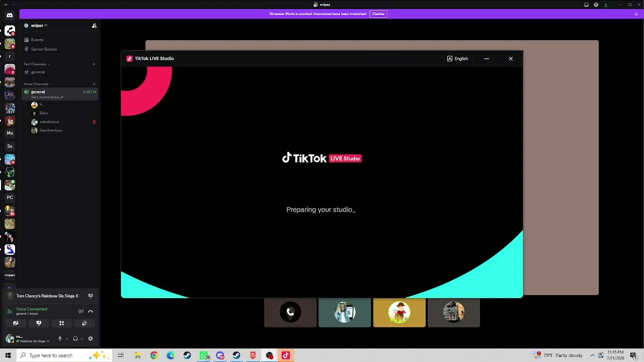Open the Windows Start menu
644x362 pixels.
point(8,355)
